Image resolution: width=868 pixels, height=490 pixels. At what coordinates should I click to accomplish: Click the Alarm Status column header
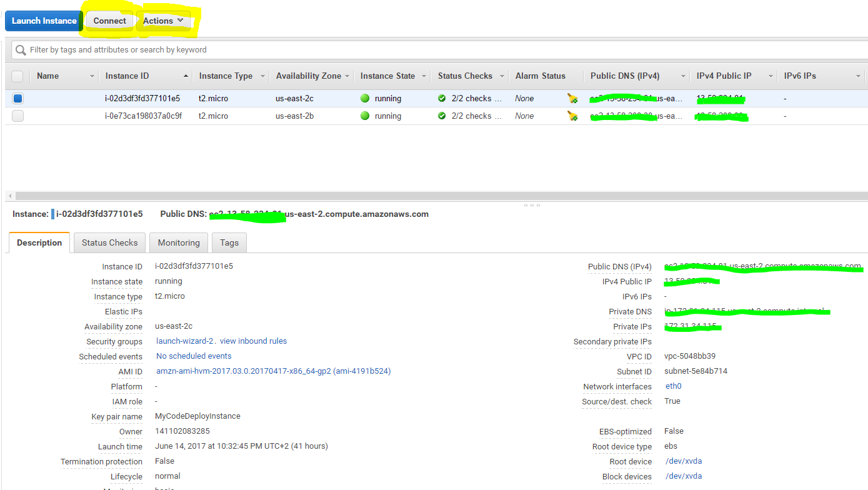[x=541, y=76]
